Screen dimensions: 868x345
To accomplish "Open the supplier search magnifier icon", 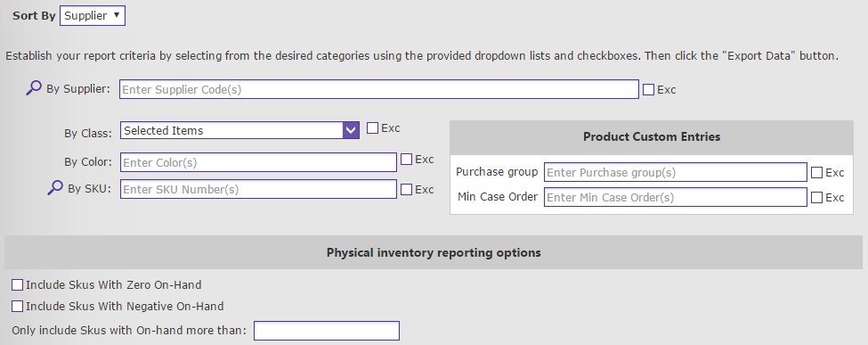I will pyautogui.click(x=34, y=88).
